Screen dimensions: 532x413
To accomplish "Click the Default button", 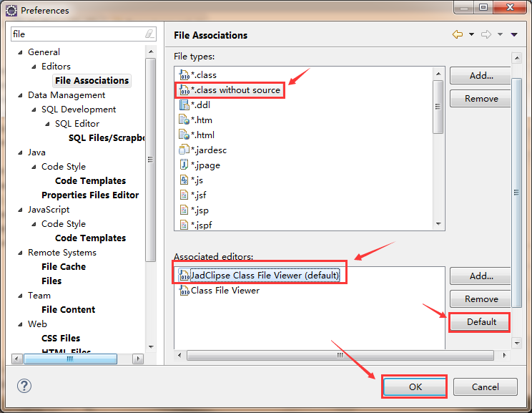I will pyautogui.click(x=480, y=322).
